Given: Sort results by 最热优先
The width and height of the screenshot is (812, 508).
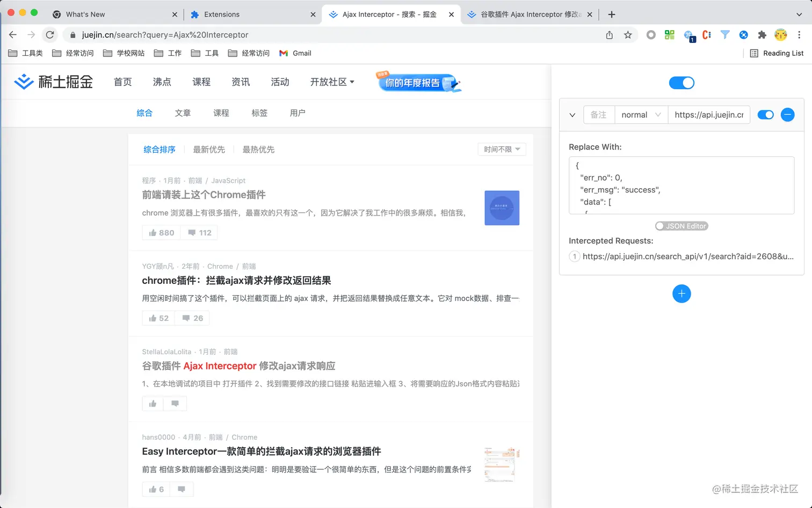Looking at the screenshot, I should [258, 149].
